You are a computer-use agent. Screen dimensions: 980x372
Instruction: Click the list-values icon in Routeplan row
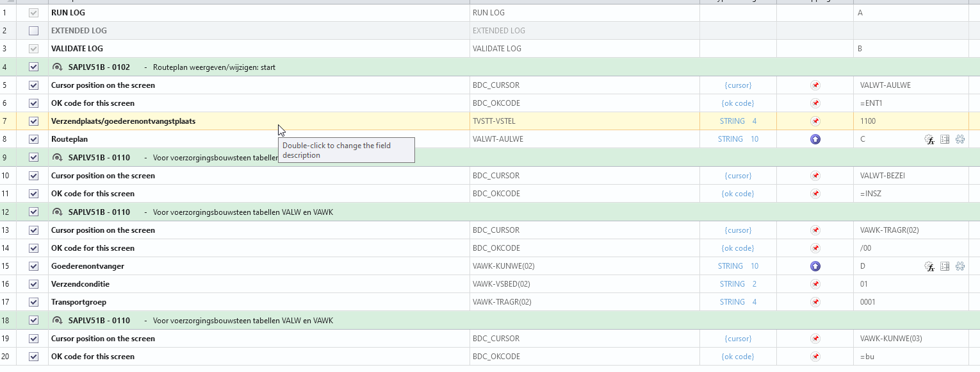click(x=945, y=139)
